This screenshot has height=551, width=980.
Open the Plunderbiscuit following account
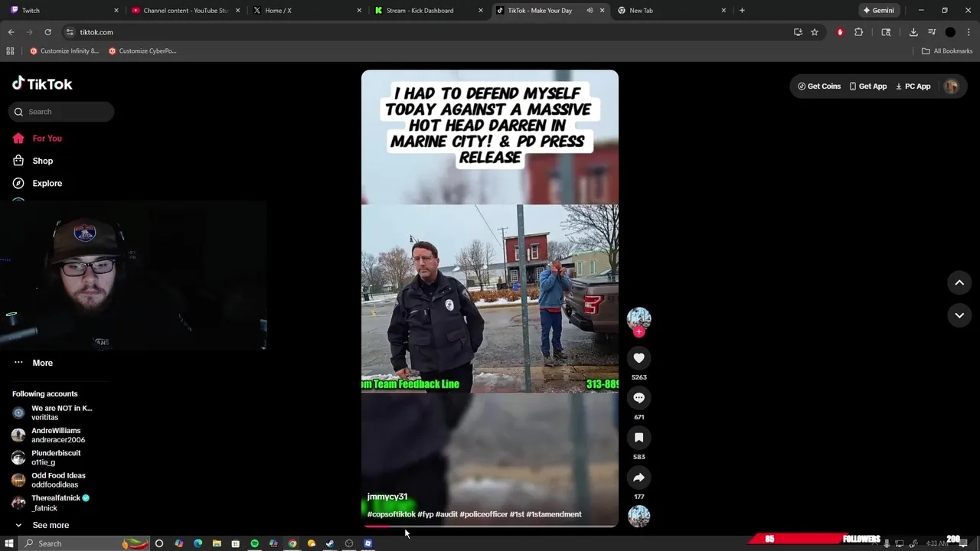tap(47, 458)
